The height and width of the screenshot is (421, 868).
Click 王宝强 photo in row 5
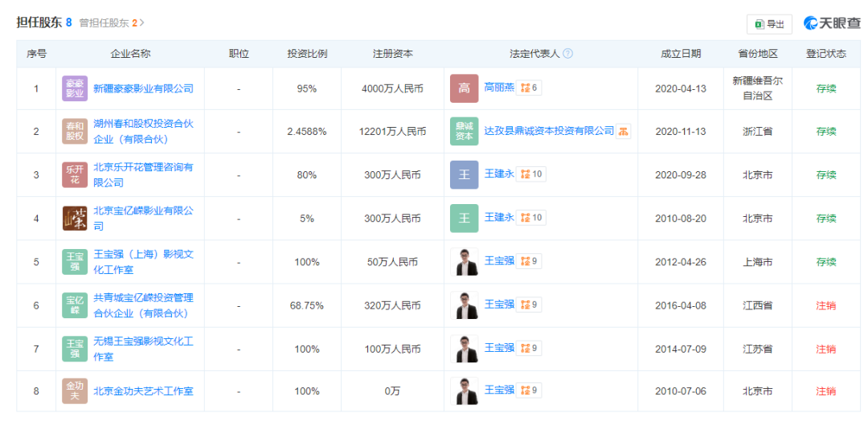pos(464,262)
